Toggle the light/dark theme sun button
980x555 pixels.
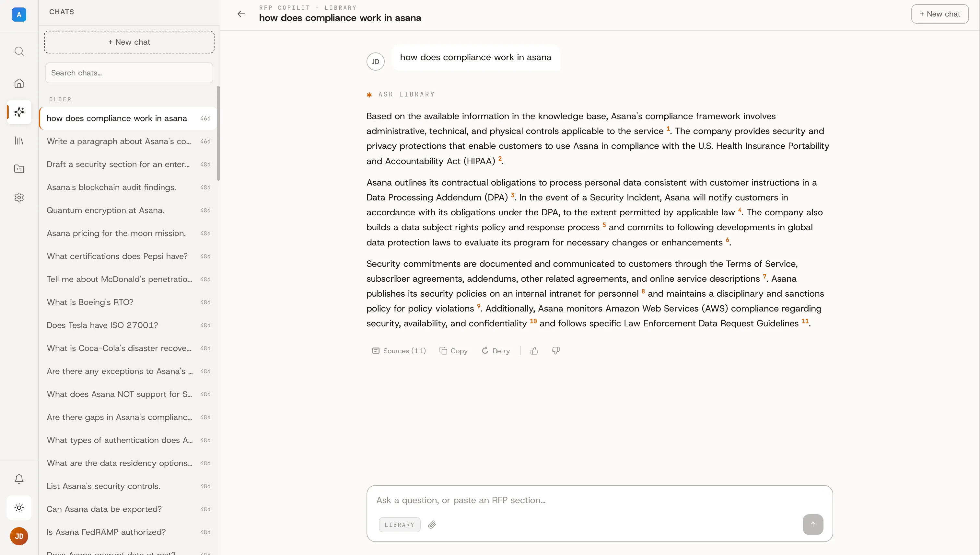pyautogui.click(x=19, y=507)
